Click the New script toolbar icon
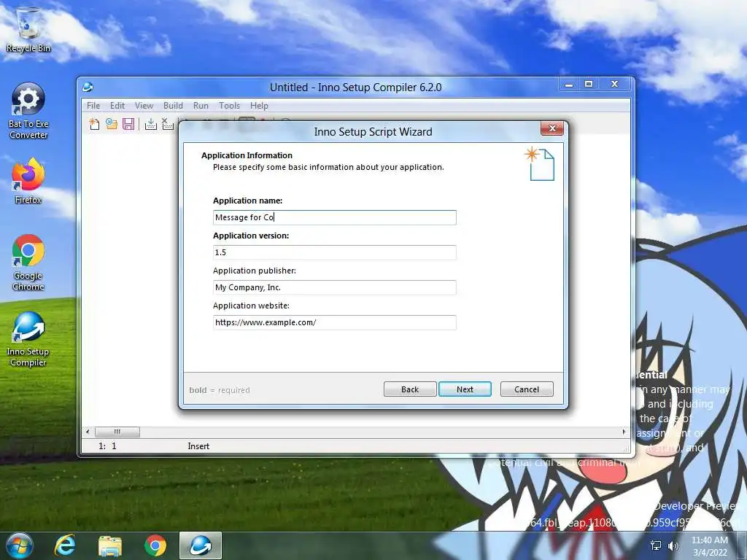 click(x=94, y=124)
